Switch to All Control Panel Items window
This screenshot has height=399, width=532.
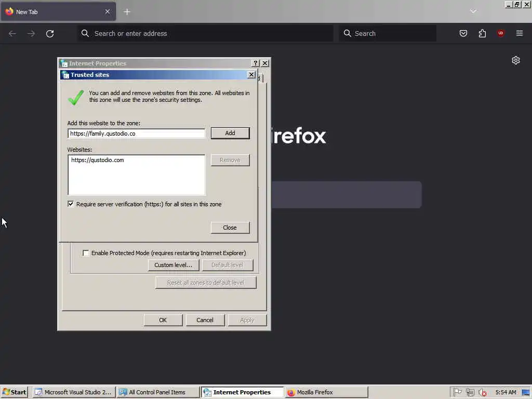tap(158, 392)
